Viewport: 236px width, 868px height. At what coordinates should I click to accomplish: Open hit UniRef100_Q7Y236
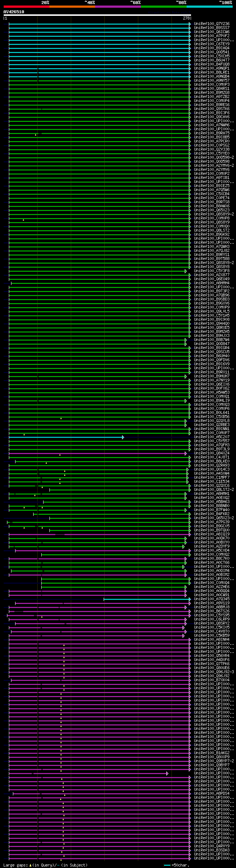click(212, 24)
